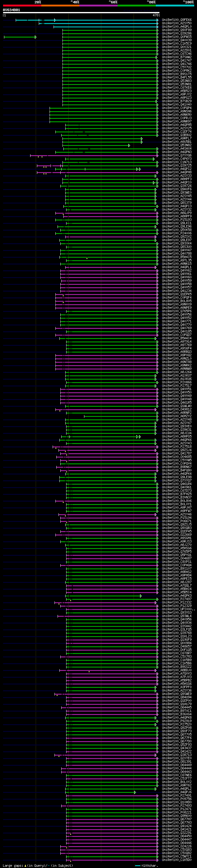Select hit UniRef100_Q461R4
This screenshot has width=197, height=868.
pos(177,484)
